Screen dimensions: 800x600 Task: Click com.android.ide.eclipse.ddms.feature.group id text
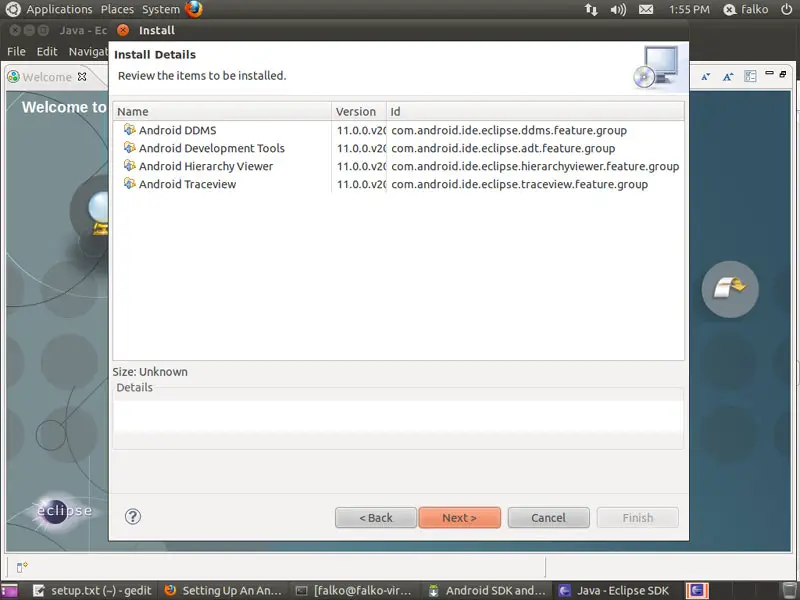(509, 130)
